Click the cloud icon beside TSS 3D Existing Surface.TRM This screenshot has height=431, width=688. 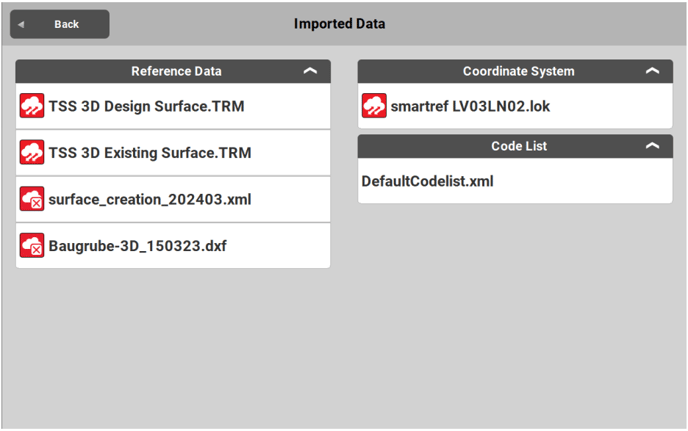pyautogui.click(x=32, y=153)
